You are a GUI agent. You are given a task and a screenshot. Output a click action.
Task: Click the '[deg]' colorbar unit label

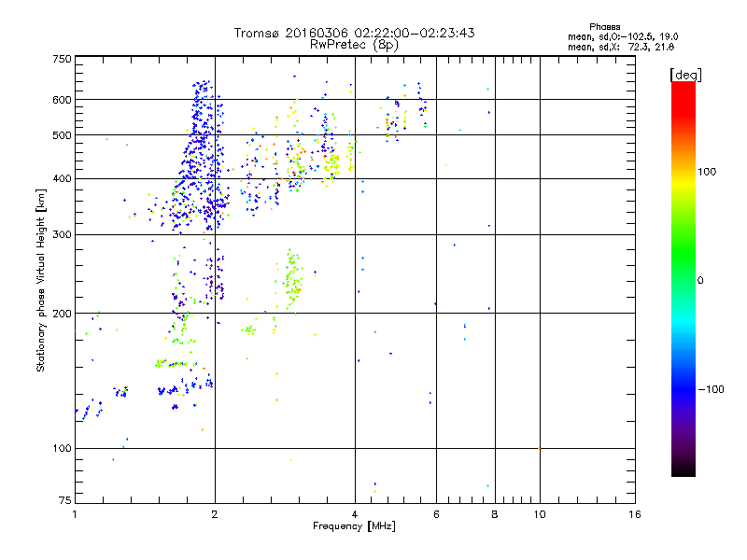coord(685,75)
